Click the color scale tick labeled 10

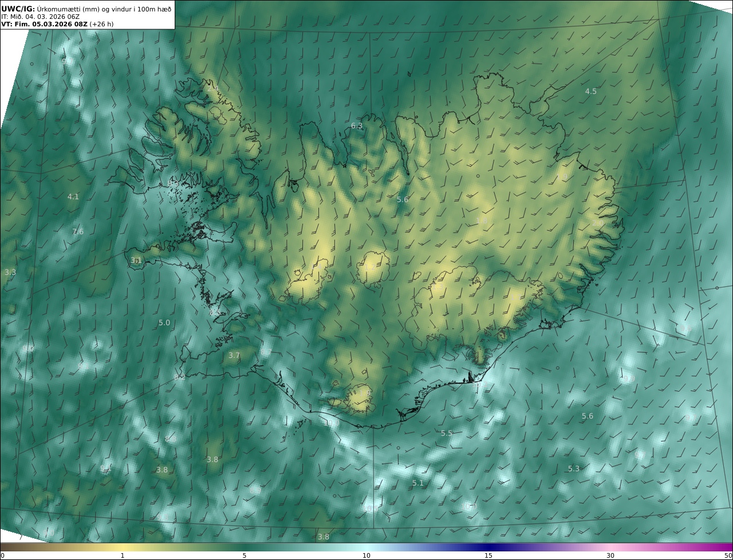coord(366,555)
